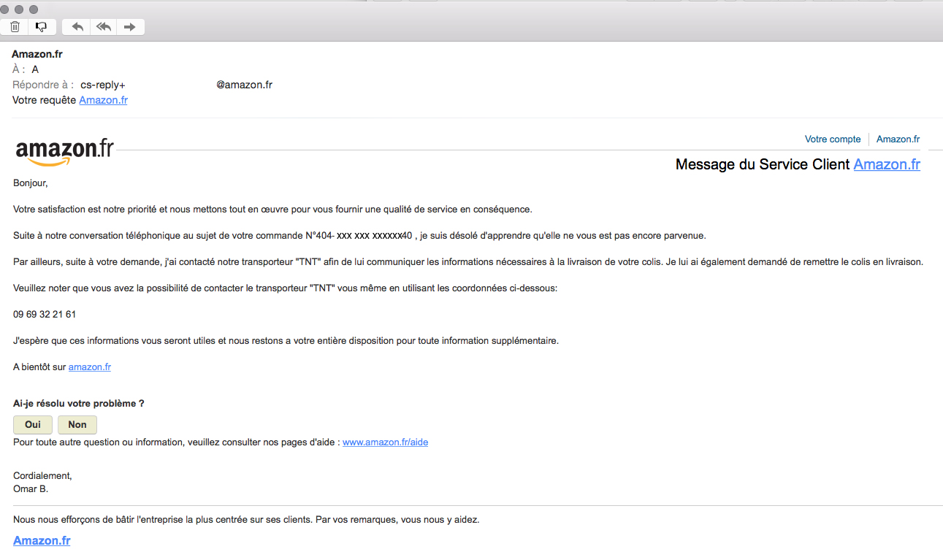Click the order number N°404- xxx xxx xxxxxx40
The height and width of the screenshot is (560, 943).
tap(359, 236)
